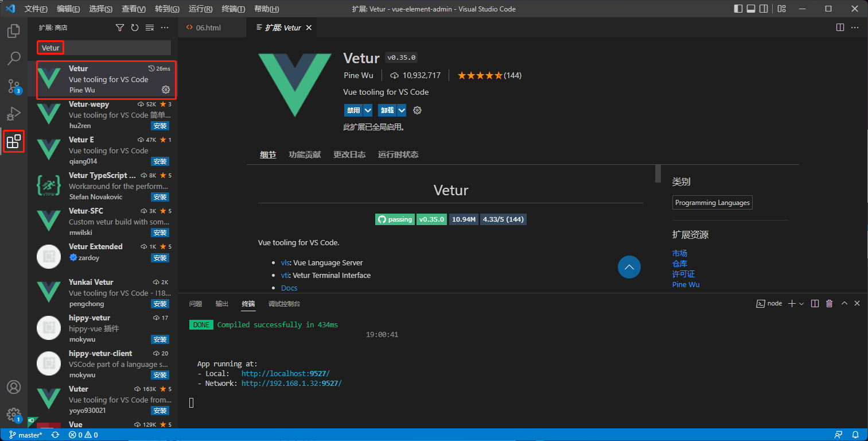
Task: Open the Extensions view icon
Action: point(14,141)
